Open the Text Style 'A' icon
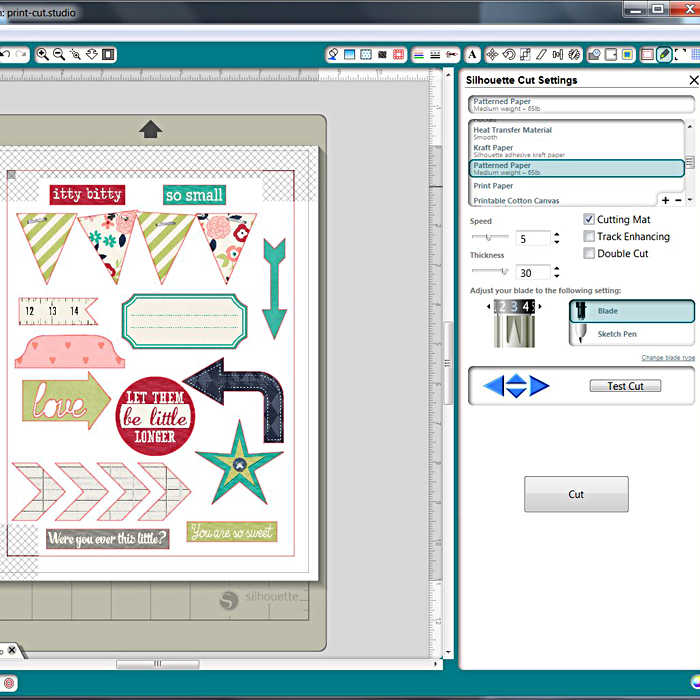This screenshot has height=700, width=700. pos(472,54)
